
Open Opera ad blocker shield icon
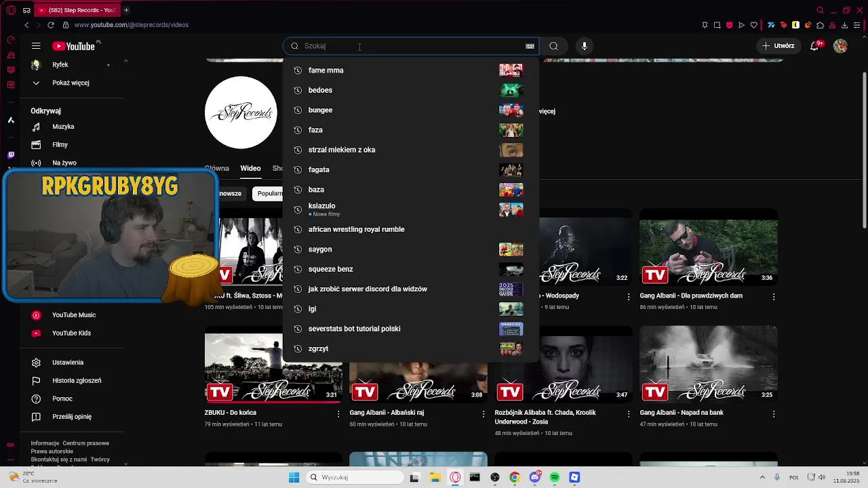(730, 25)
